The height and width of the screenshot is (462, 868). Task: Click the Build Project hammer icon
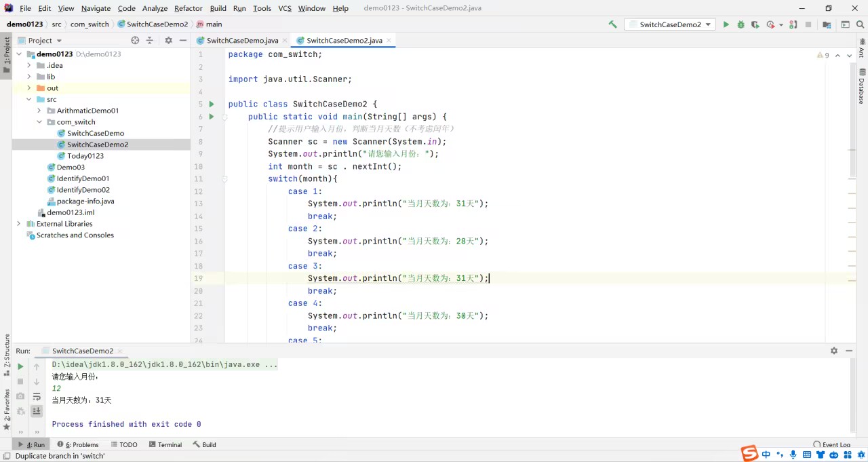(x=612, y=24)
